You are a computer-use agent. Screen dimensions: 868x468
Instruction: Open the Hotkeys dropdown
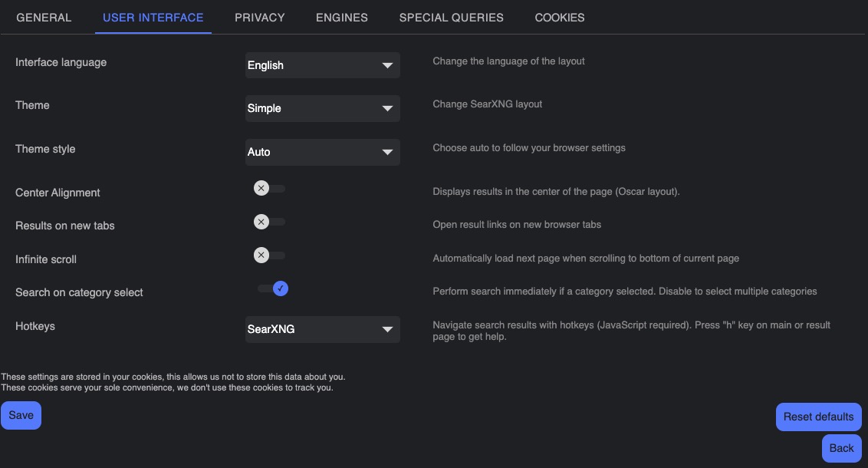tap(322, 328)
